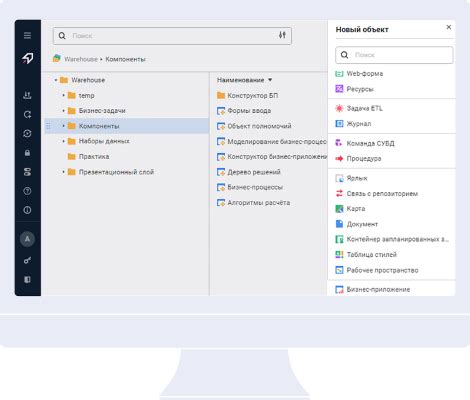Open search filter settings icon

point(282,35)
